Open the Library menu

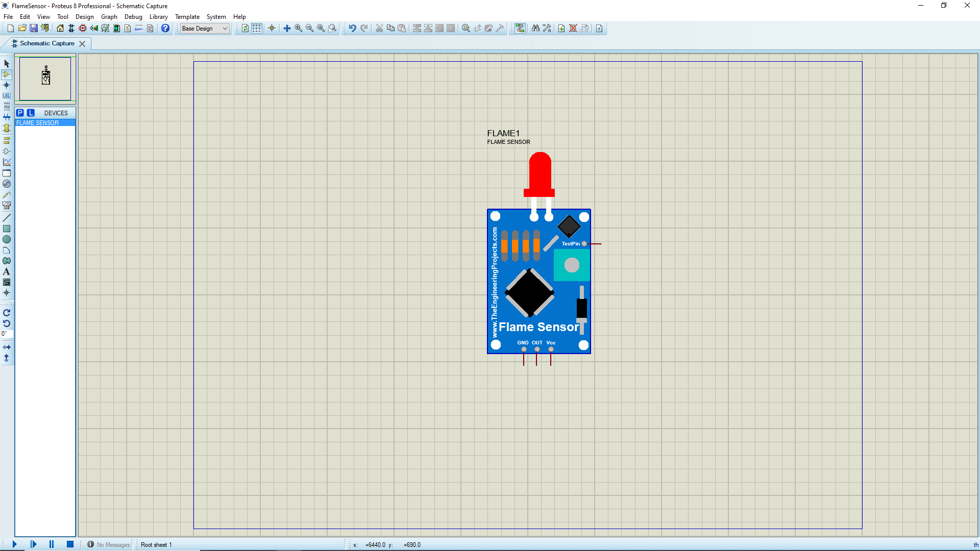click(x=159, y=17)
